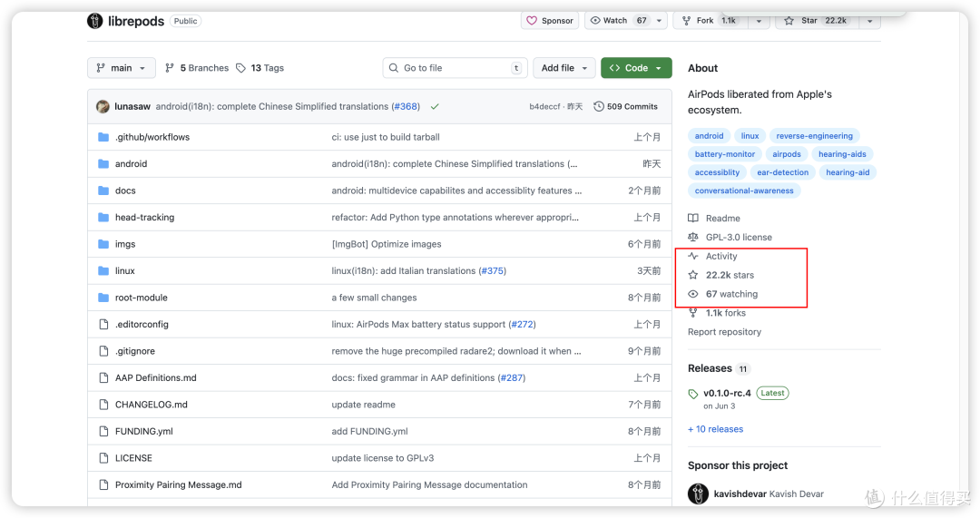Open the root-module folder
The image size is (980, 518).
point(142,298)
